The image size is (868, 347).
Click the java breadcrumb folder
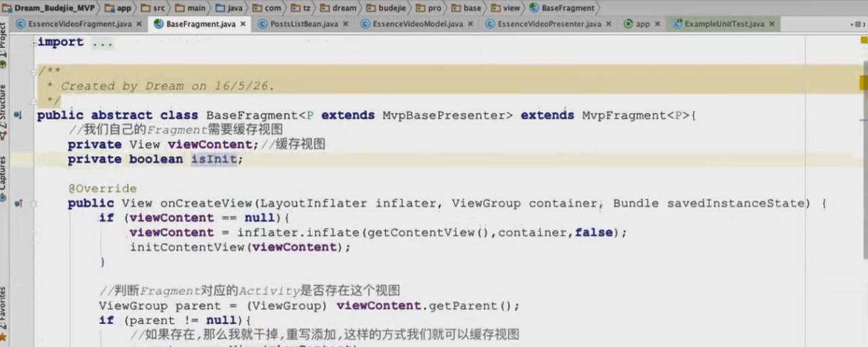tap(229, 8)
